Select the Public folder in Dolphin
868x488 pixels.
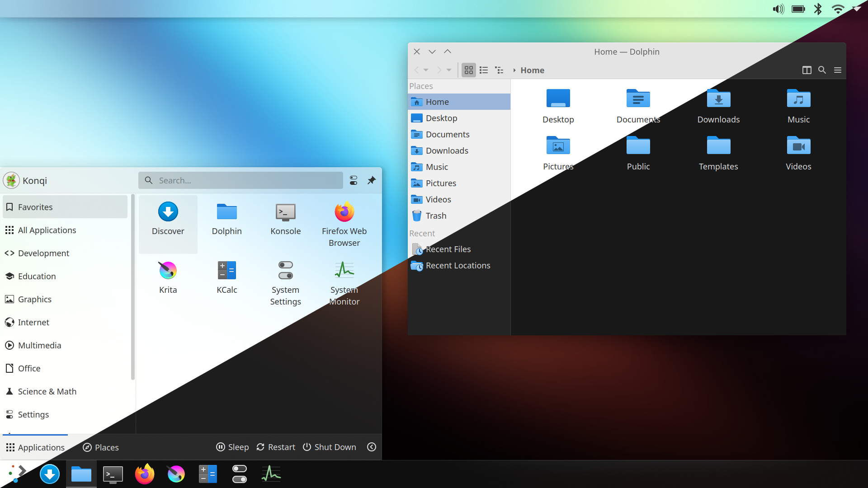click(x=638, y=153)
